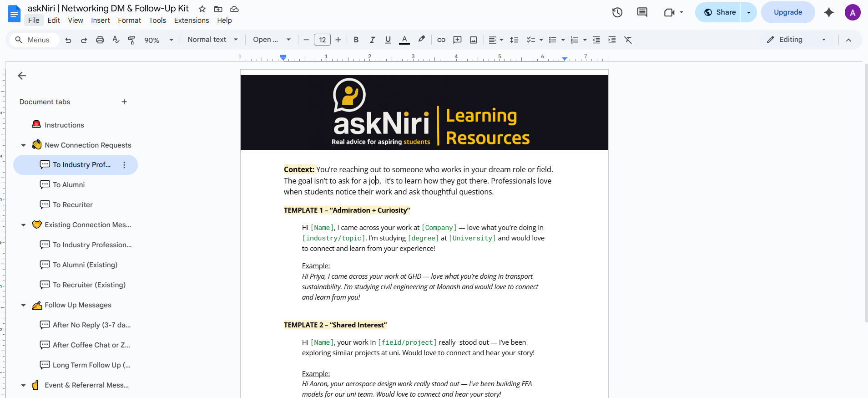The image size is (868, 398).
Task: Open the zoom level dropdown
Action: (x=159, y=40)
